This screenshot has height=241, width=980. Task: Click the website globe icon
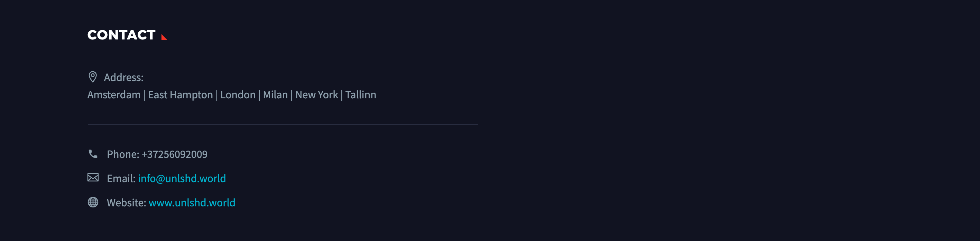[93, 202]
